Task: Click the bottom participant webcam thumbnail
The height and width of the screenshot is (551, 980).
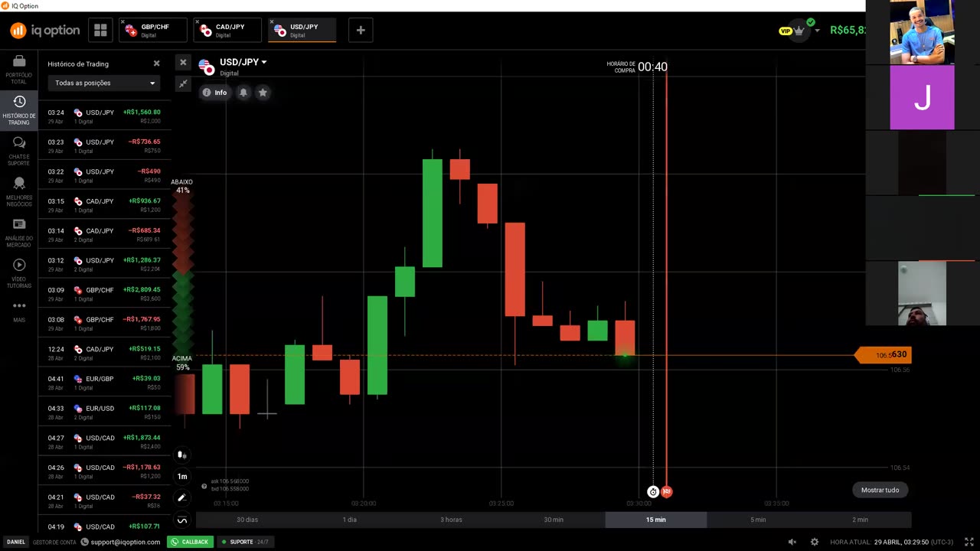Action: (922, 293)
